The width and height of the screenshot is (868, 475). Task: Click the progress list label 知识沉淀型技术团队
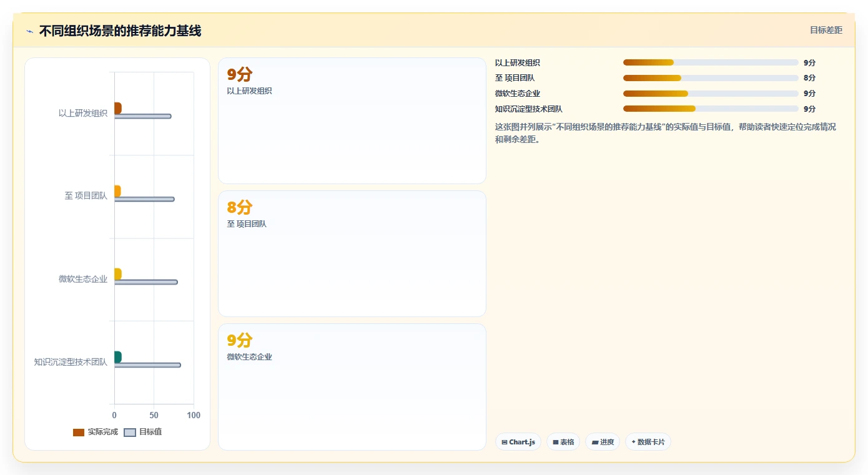[529, 109]
